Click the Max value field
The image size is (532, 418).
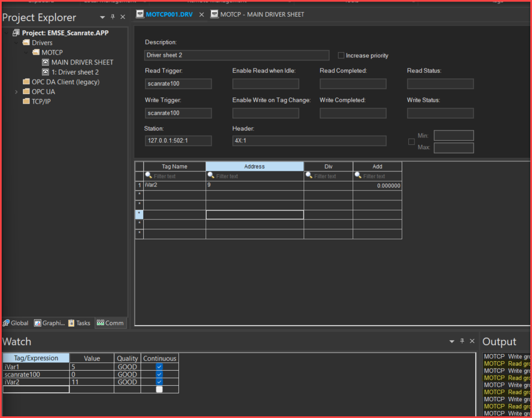coord(454,148)
